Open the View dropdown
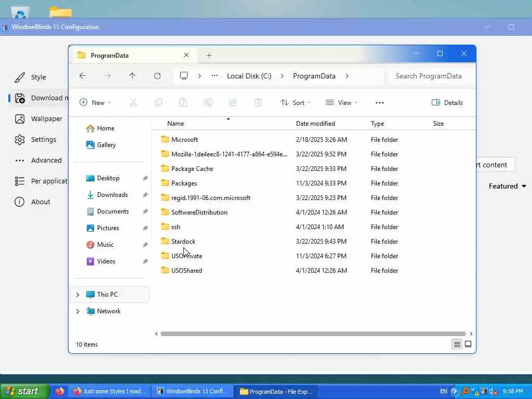Viewport: 532px width, 399px height. [x=342, y=102]
